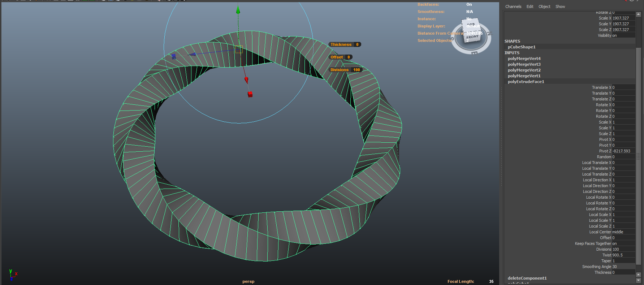Open the Show menu in Channel Box
Image resolution: width=644 pixels, height=285 pixels.
(560, 7)
